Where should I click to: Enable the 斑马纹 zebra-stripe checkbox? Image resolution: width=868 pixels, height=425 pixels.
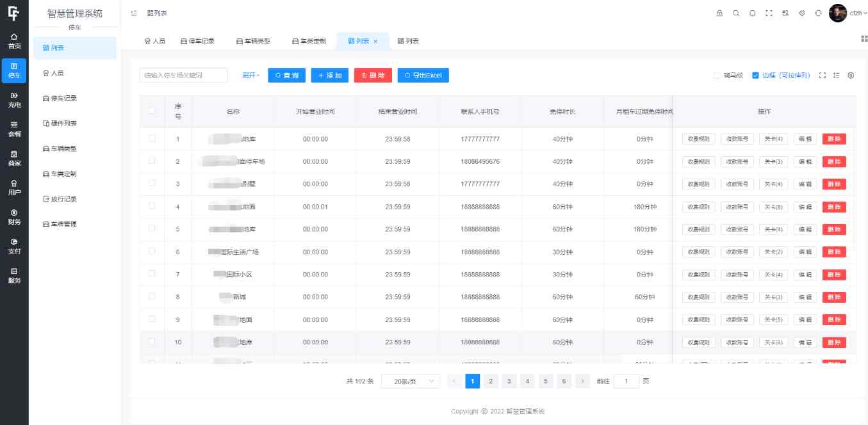716,75
